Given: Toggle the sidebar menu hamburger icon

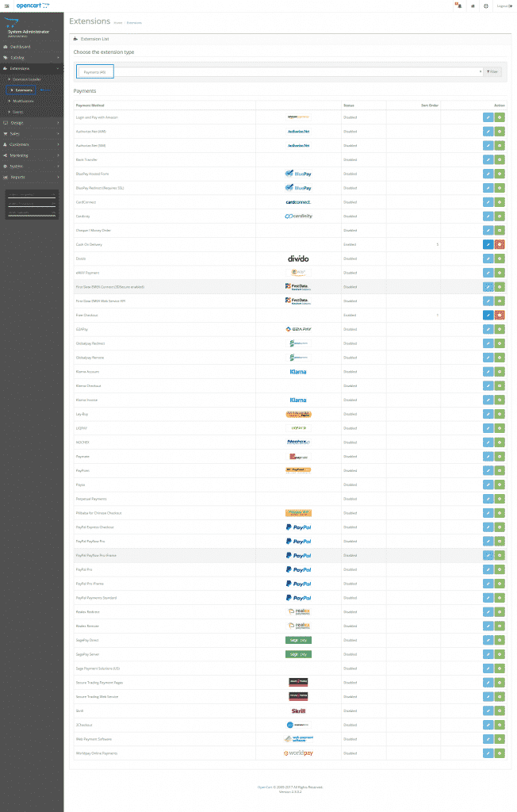Looking at the screenshot, I should click(6, 6).
